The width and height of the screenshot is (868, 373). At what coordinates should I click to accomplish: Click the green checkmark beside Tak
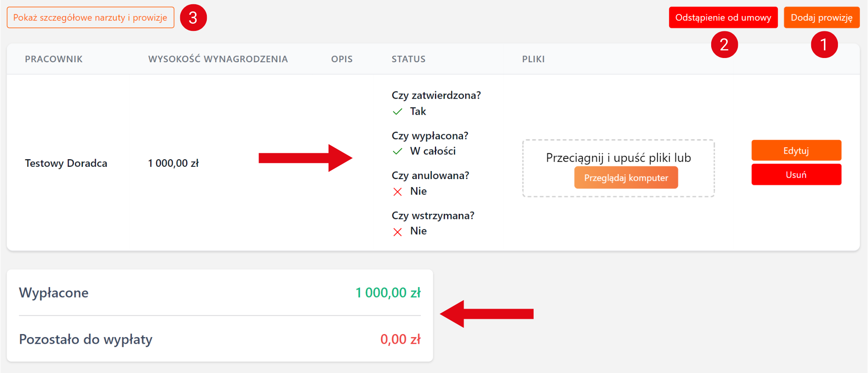coord(397,112)
